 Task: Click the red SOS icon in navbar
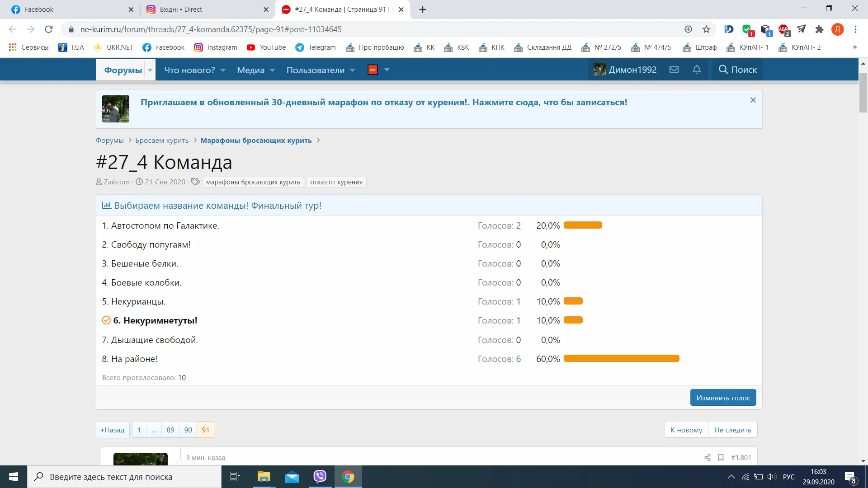372,70
